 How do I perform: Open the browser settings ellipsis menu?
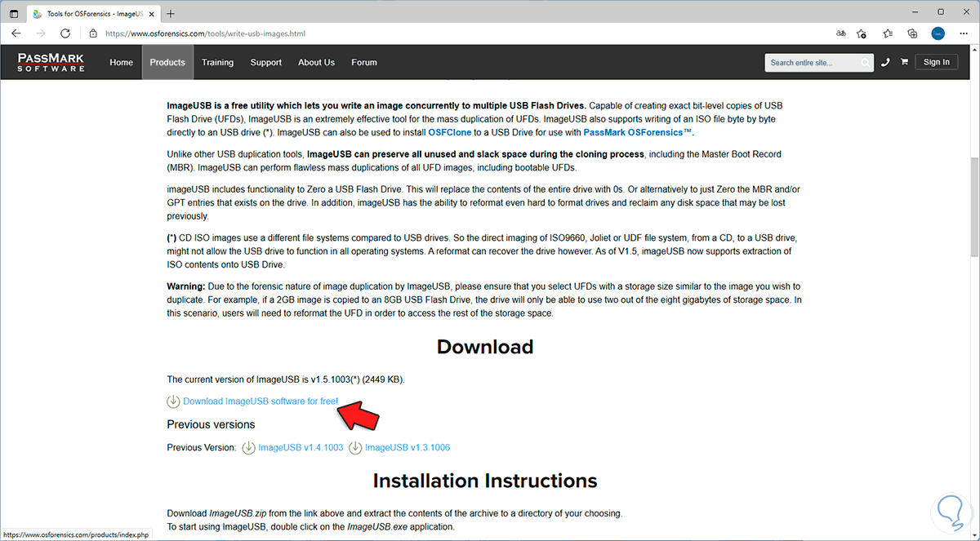click(964, 33)
